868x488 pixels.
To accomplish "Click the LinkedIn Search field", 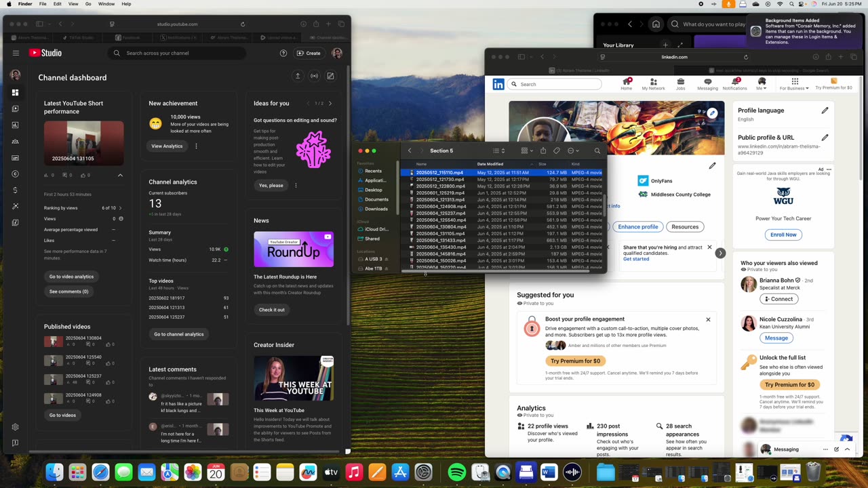I will point(555,84).
